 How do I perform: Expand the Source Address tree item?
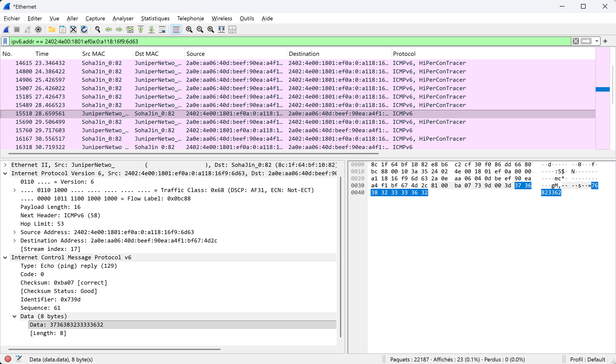15,232
